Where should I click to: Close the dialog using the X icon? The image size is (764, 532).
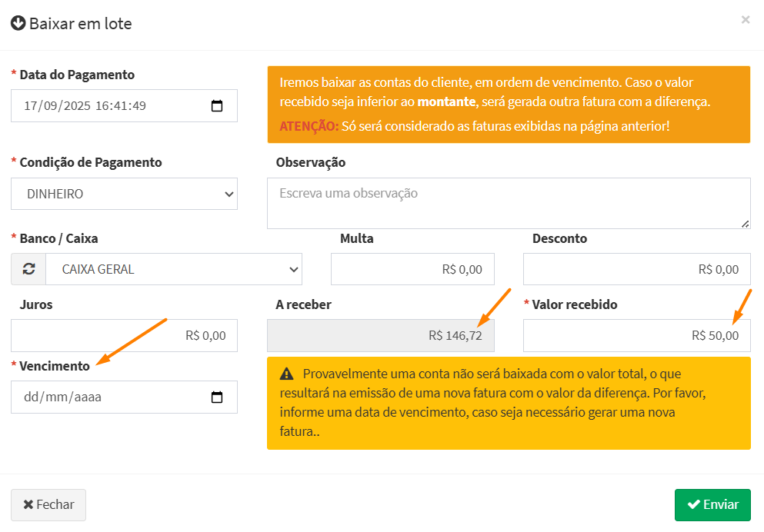pyautogui.click(x=745, y=20)
